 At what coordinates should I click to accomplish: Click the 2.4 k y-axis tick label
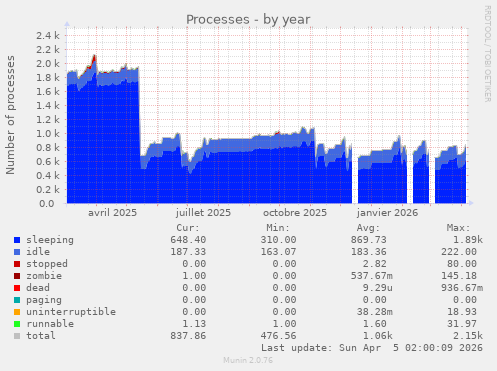pos(48,35)
